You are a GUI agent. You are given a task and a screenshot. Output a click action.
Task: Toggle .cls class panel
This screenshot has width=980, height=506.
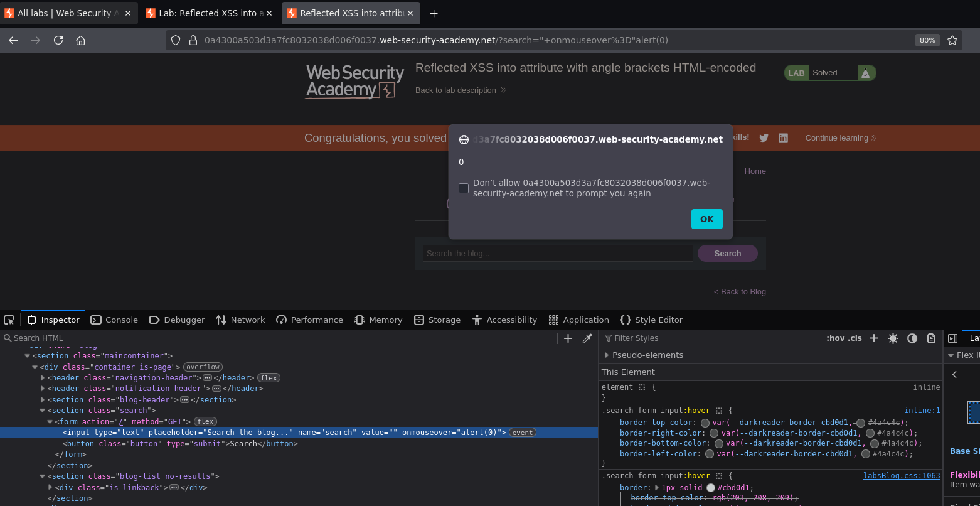(855, 338)
